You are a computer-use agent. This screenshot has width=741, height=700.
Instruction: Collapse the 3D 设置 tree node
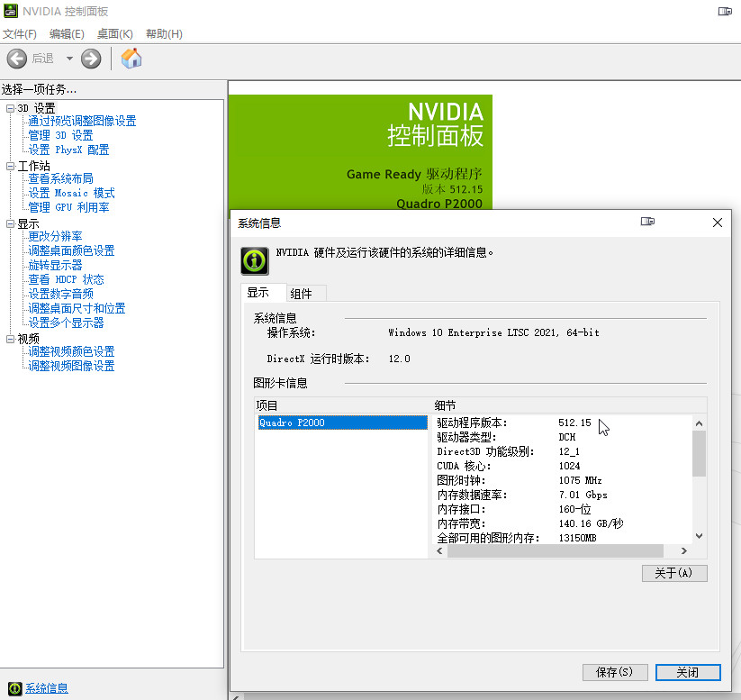(x=10, y=108)
